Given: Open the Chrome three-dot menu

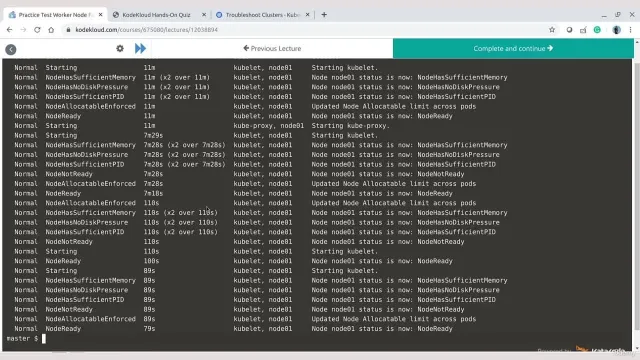Looking at the screenshot, I should point(631,30).
